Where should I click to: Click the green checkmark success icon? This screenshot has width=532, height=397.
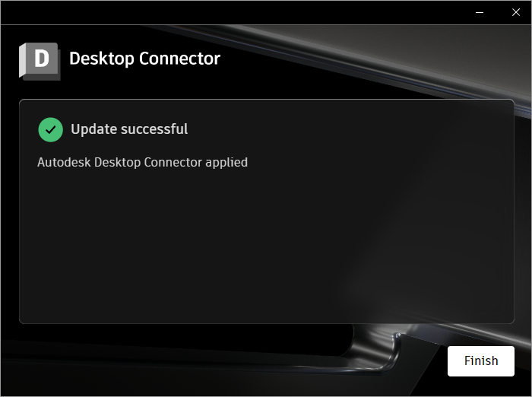(x=51, y=130)
